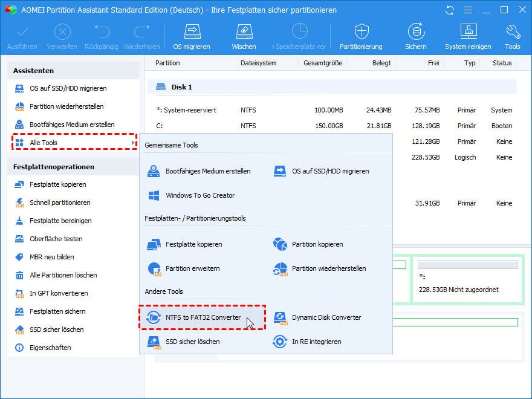Click the Belegt column header

coord(381,63)
